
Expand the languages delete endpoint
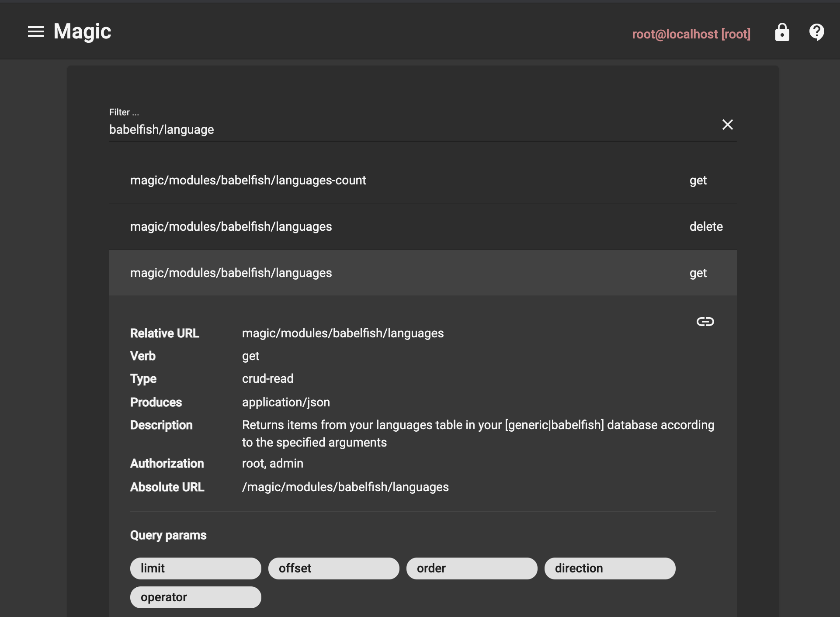(231, 227)
